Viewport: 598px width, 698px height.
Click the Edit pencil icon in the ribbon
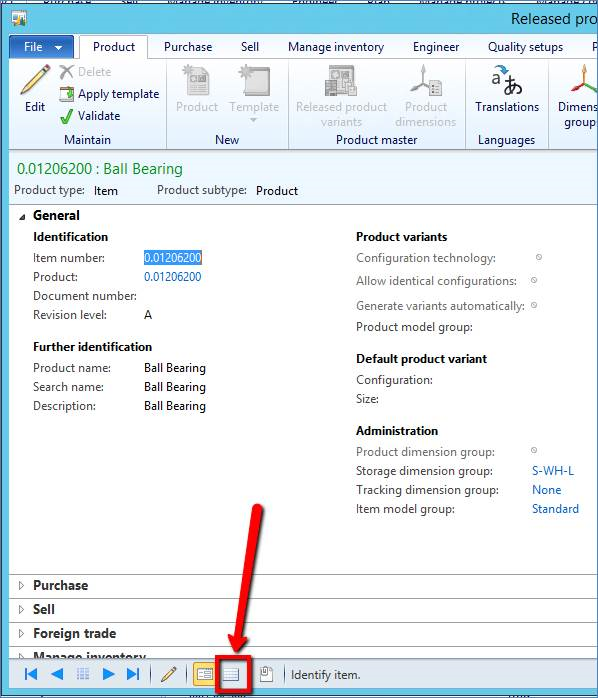coord(35,81)
